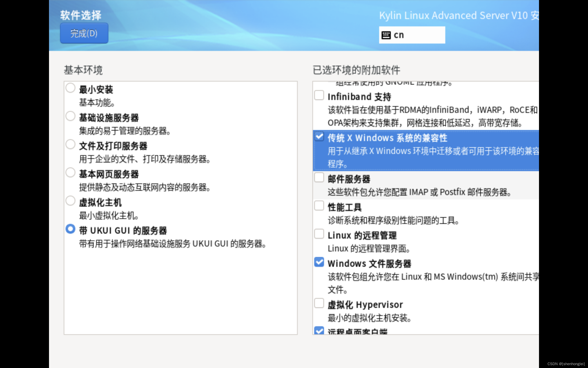
Task: Uncheck 传统 X Windows 系统的兼容性 checkbox
Action: coord(319,136)
